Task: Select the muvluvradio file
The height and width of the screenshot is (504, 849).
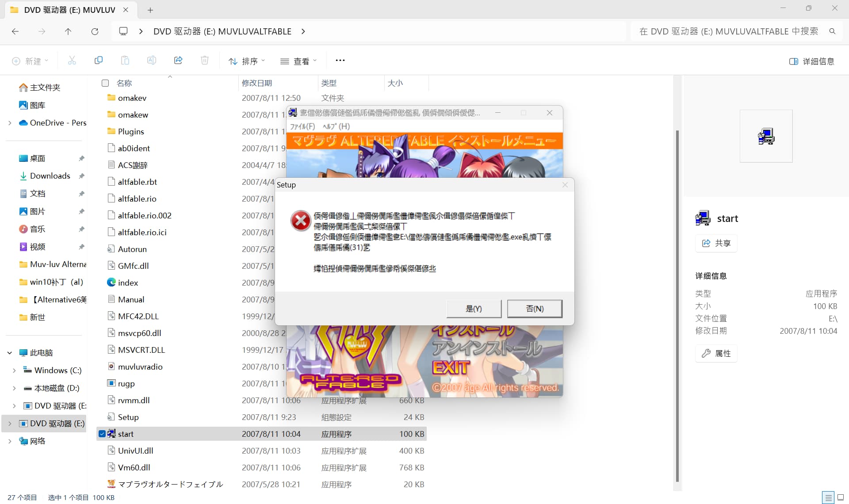Action: [140, 367]
